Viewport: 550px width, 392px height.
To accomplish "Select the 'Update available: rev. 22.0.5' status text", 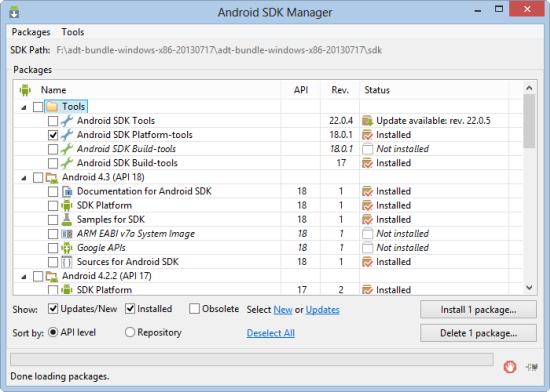I will click(433, 121).
